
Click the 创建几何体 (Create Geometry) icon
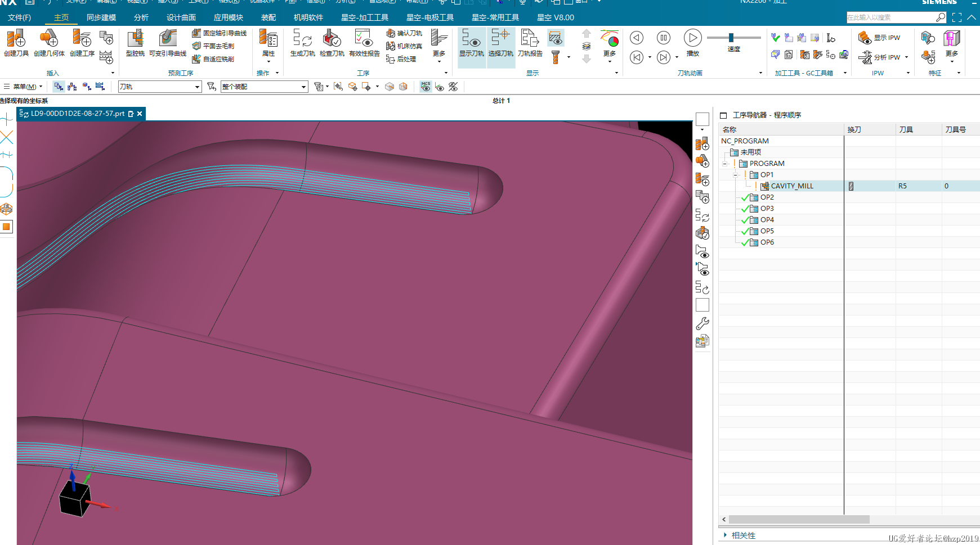pyautogui.click(x=49, y=43)
